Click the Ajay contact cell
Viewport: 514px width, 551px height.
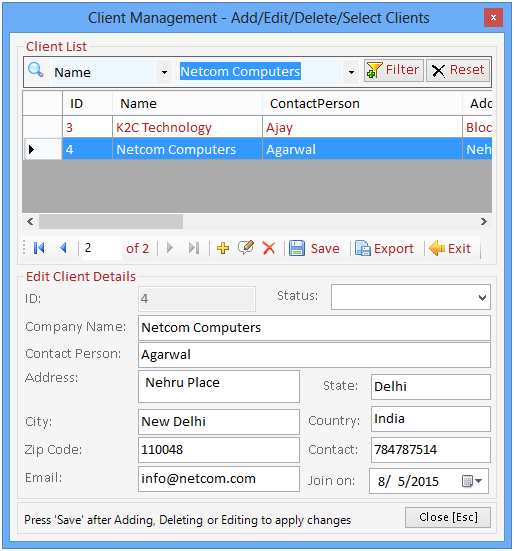pos(362,127)
